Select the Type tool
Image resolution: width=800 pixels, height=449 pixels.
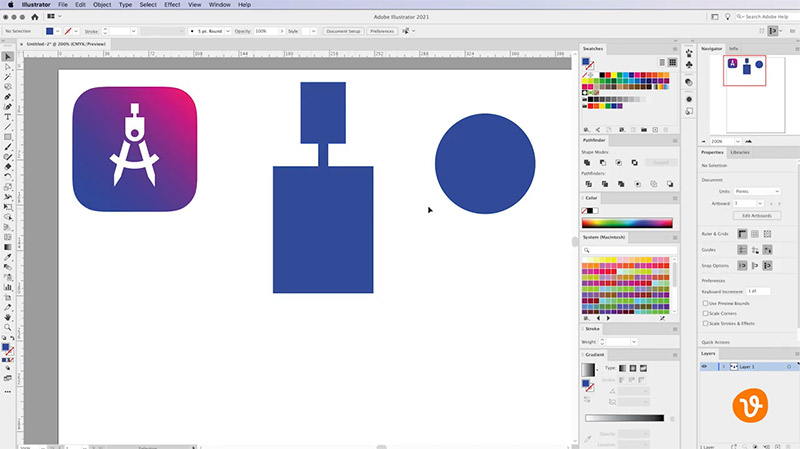(x=8, y=117)
